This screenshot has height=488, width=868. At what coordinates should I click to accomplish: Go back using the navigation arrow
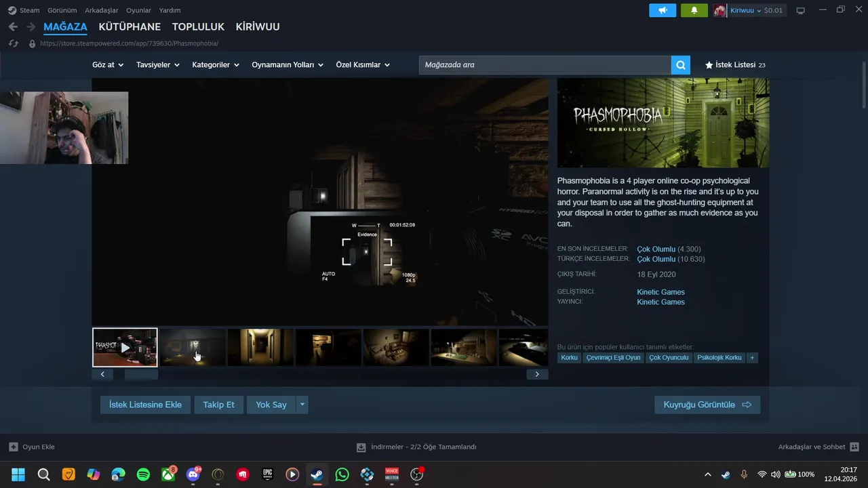click(x=13, y=26)
